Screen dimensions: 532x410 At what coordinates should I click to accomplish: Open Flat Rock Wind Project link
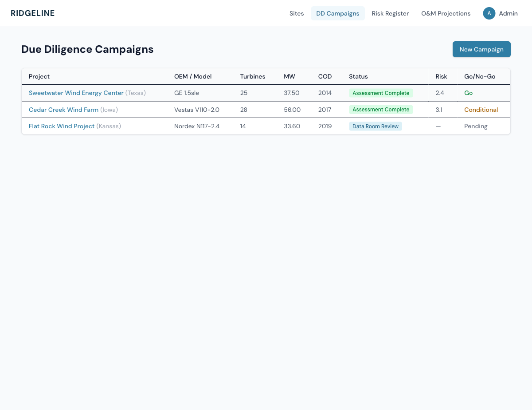click(62, 126)
